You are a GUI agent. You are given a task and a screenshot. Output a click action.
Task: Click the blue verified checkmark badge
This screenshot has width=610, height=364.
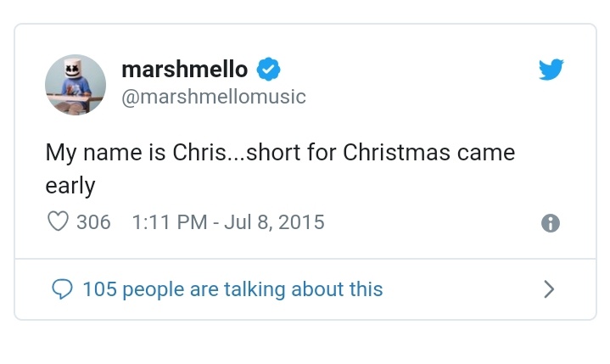pyautogui.click(x=268, y=70)
